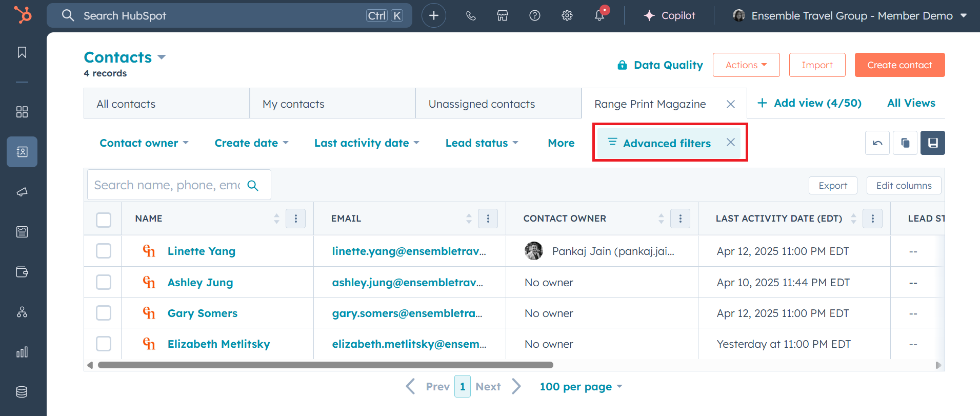Select all contacts header checkbox
Viewport: 980px width, 416px height.
tap(104, 220)
